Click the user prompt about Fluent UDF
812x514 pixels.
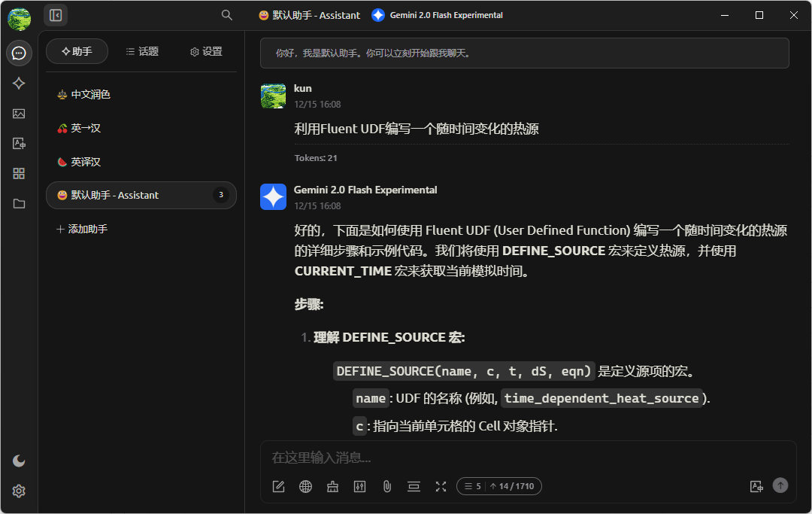(x=417, y=129)
